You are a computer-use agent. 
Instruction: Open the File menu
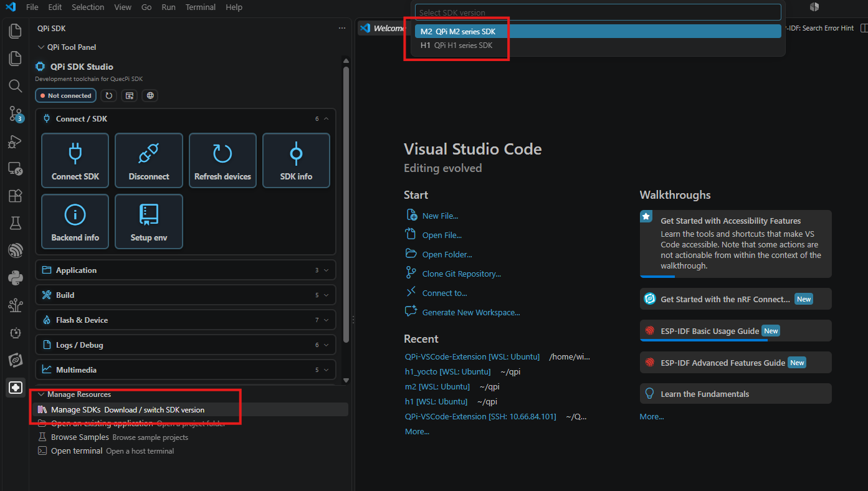click(x=32, y=7)
